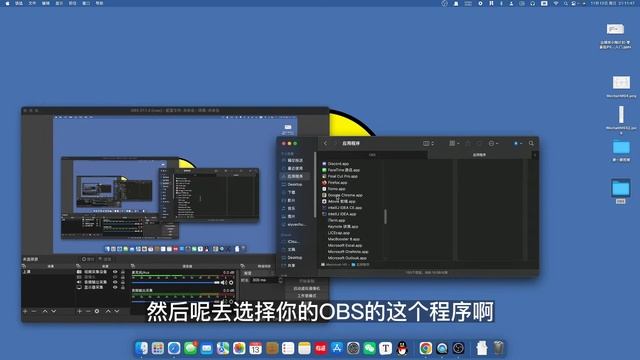The height and width of the screenshot is (360, 640).
Task: Select LICEcap.app in the Finder list
Action: click(x=339, y=233)
